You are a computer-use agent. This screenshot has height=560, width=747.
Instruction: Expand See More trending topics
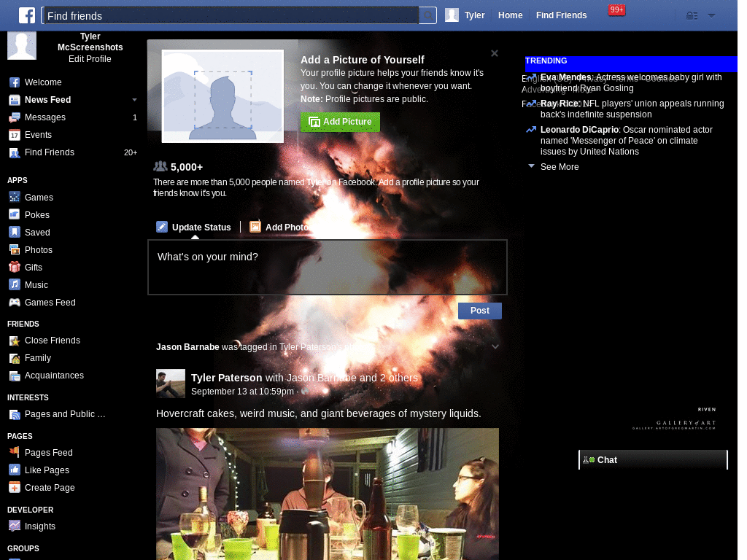tap(560, 167)
